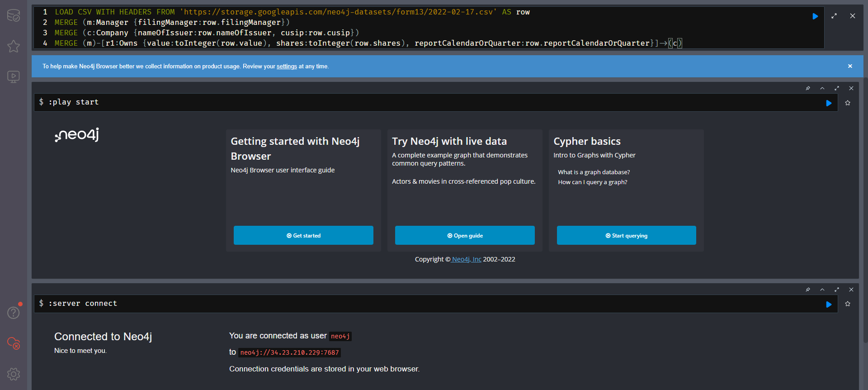Pin the :play start frame
The width and height of the screenshot is (868, 390).
[808, 88]
